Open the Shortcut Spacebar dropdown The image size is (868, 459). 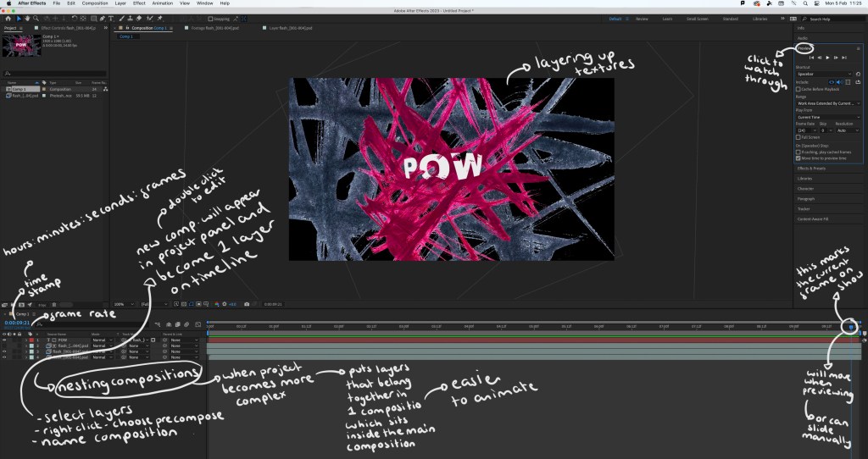pos(822,74)
